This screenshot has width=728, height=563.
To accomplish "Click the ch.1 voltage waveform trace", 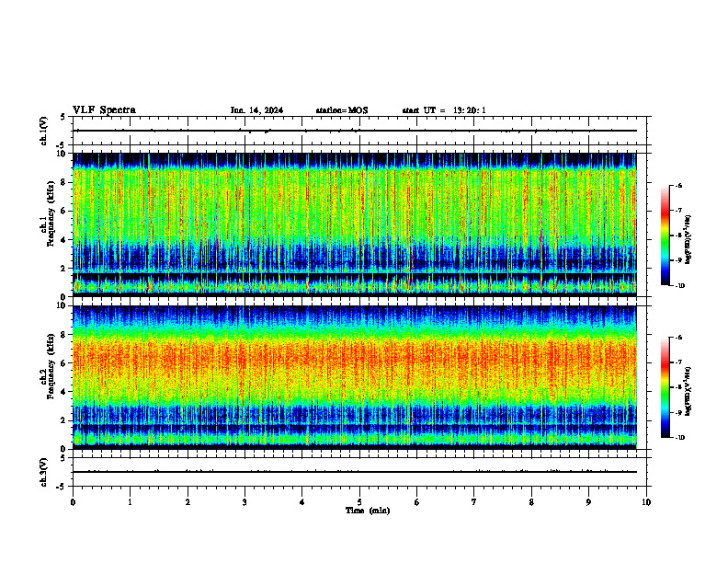I will pos(355,131).
